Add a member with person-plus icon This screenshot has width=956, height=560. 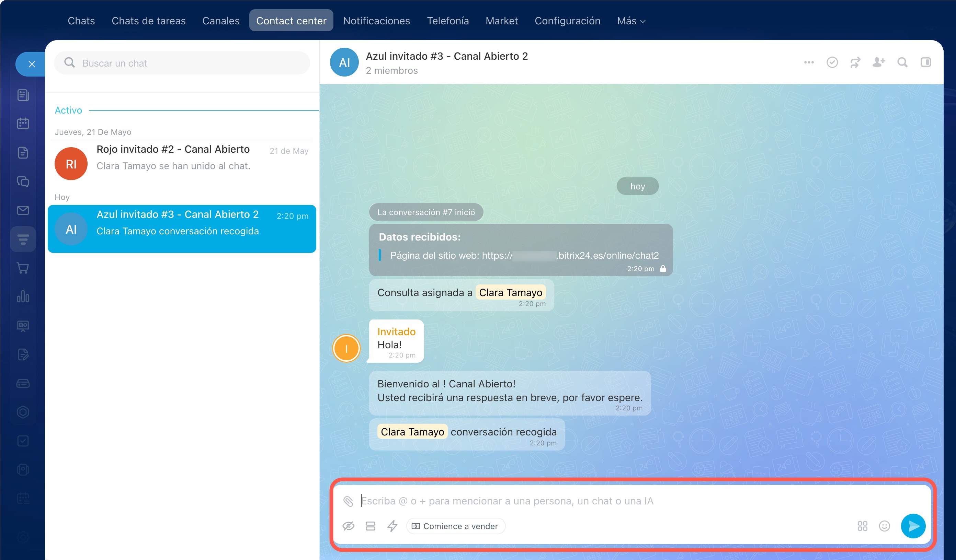(x=879, y=62)
